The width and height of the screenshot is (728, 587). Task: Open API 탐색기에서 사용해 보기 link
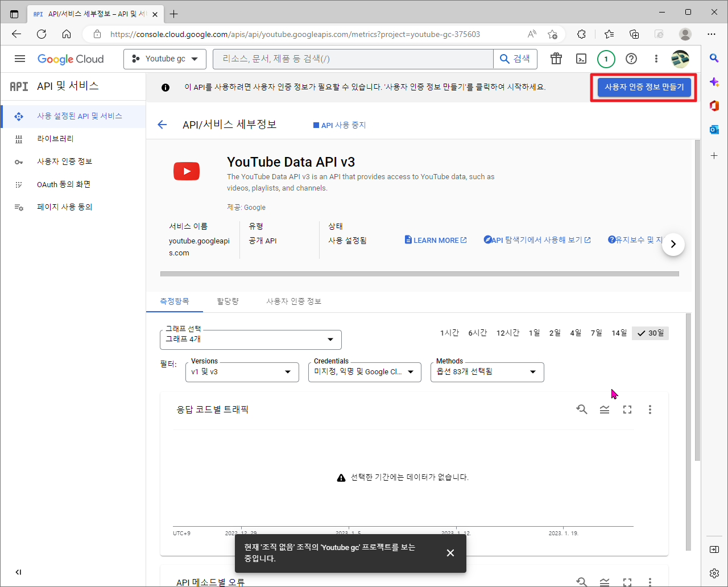coord(537,240)
